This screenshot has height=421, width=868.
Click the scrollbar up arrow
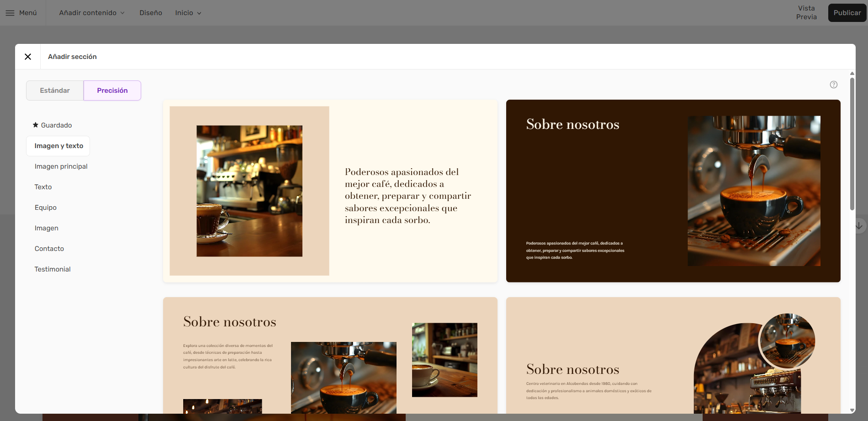852,73
